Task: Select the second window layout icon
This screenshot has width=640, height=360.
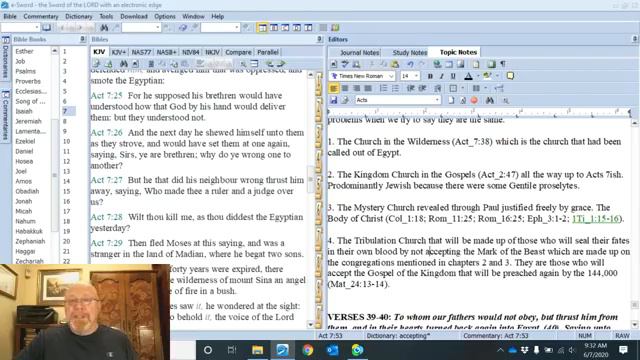Action: pyautogui.click(x=274, y=28)
